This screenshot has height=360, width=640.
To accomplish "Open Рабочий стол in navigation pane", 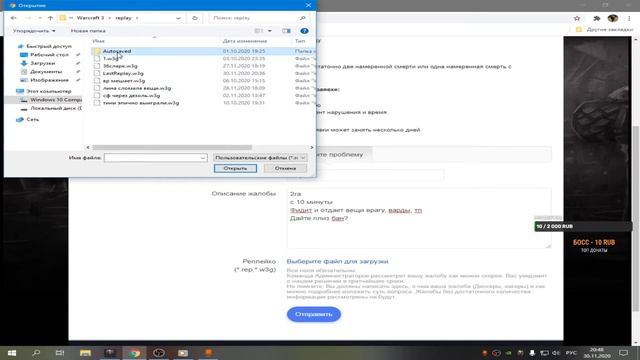I will click(x=49, y=55).
